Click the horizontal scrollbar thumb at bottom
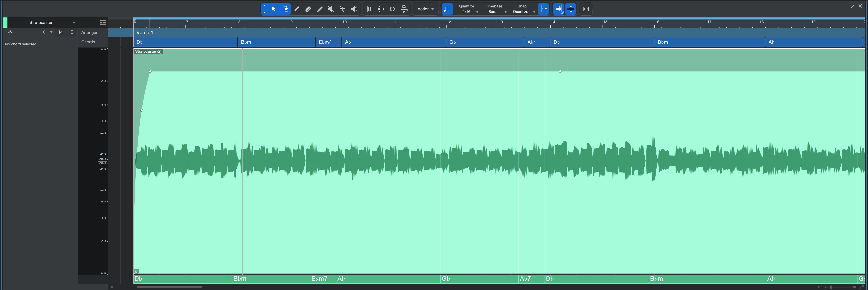This screenshot has width=868, height=290. [x=170, y=287]
